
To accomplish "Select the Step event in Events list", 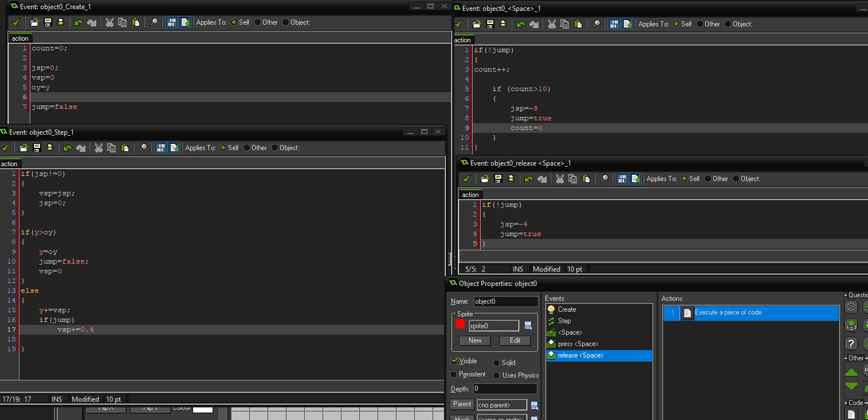I will point(564,321).
